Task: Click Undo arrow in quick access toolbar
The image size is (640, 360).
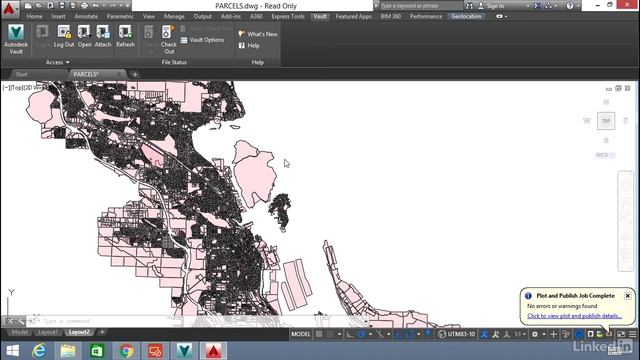Action: click(96, 6)
